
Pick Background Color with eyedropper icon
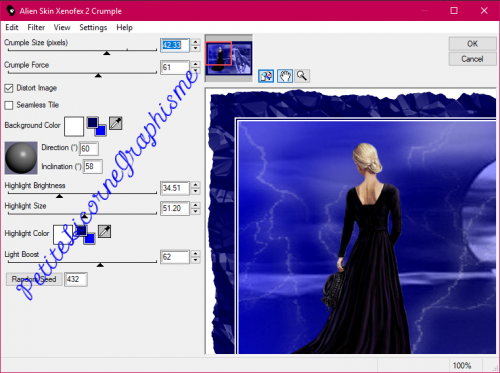pos(116,123)
